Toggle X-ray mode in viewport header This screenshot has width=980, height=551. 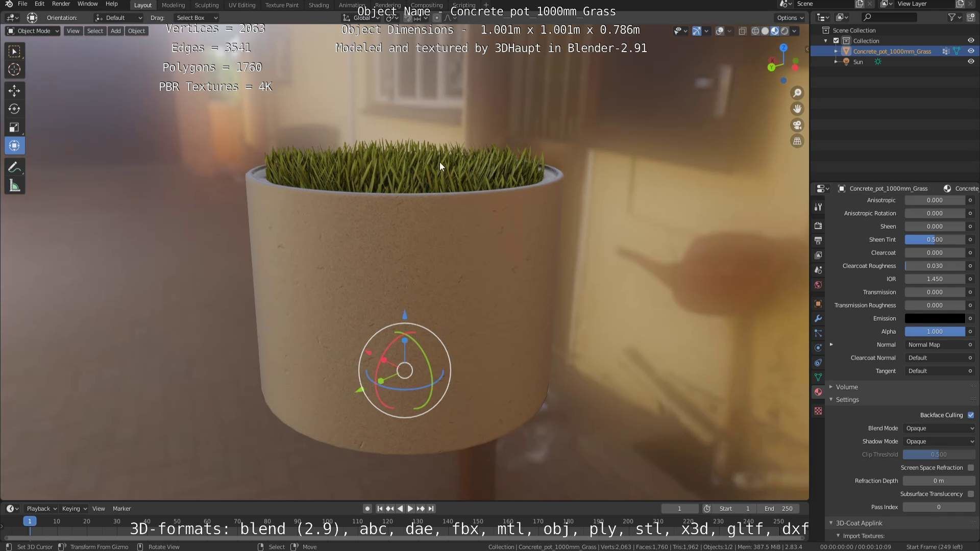pos(742,31)
